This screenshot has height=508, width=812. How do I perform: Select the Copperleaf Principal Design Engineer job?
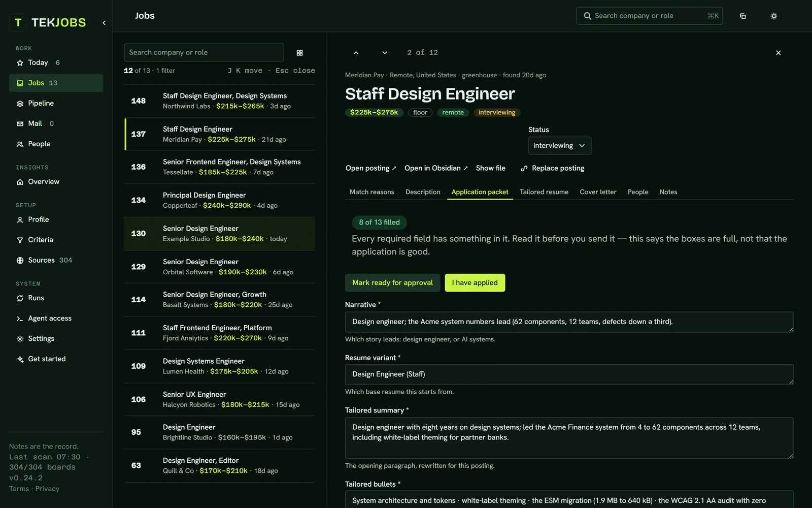[x=220, y=200]
